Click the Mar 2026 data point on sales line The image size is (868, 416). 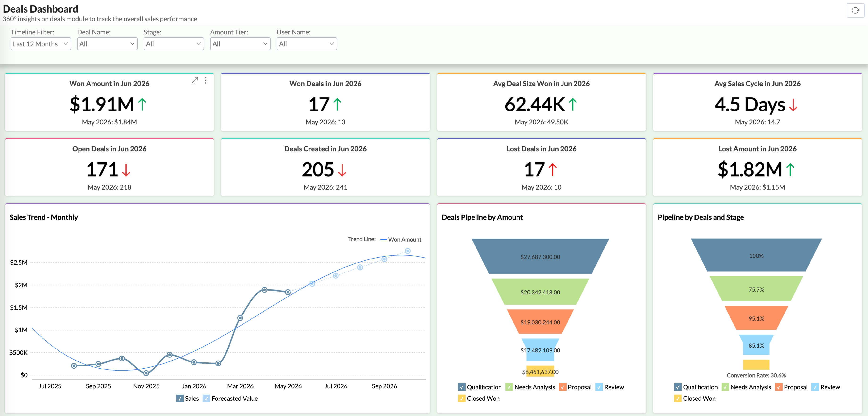(x=240, y=318)
